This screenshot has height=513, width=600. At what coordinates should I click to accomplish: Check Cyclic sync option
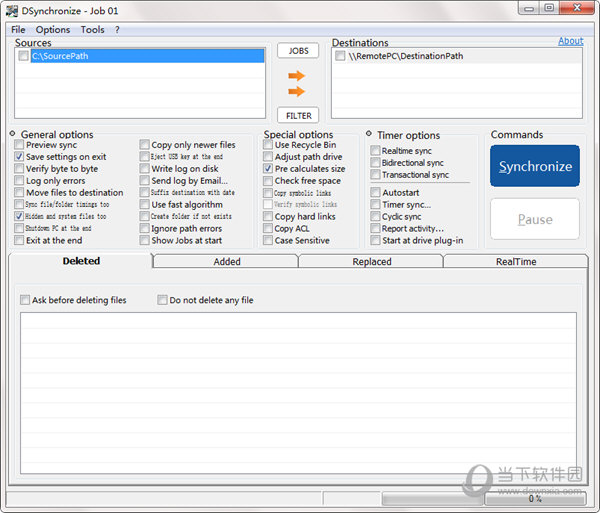tap(375, 217)
